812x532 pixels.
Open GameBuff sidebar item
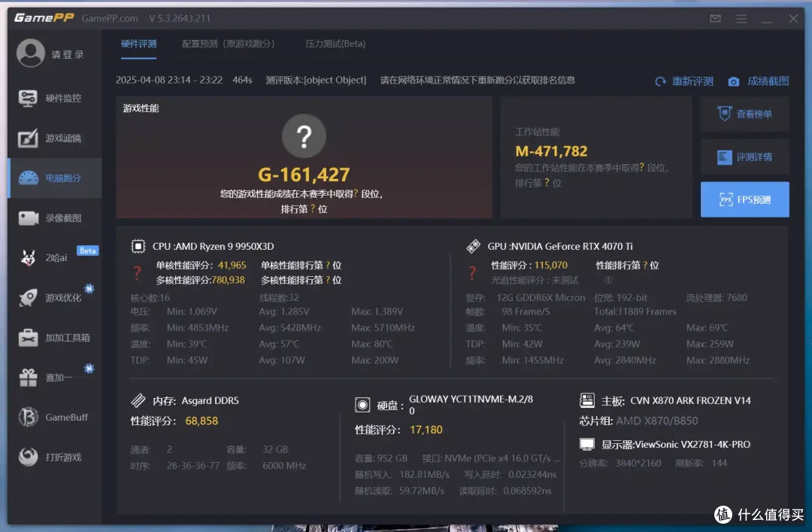tap(54, 417)
